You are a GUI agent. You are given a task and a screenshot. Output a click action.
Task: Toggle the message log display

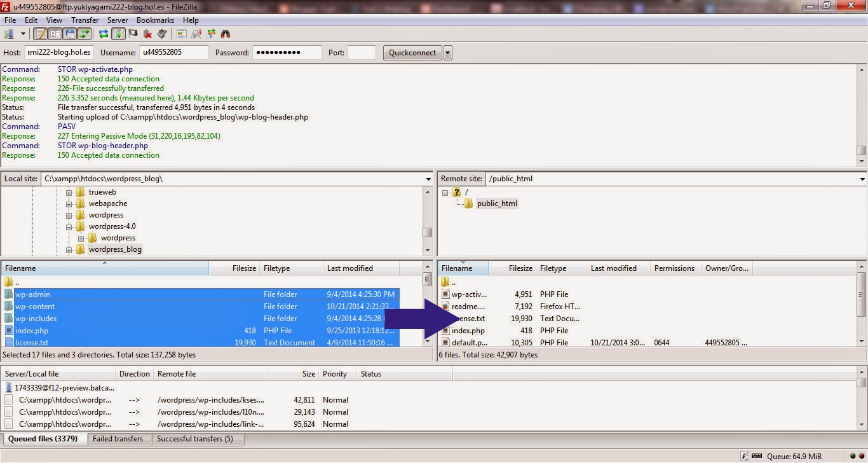pyautogui.click(x=41, y=34)
